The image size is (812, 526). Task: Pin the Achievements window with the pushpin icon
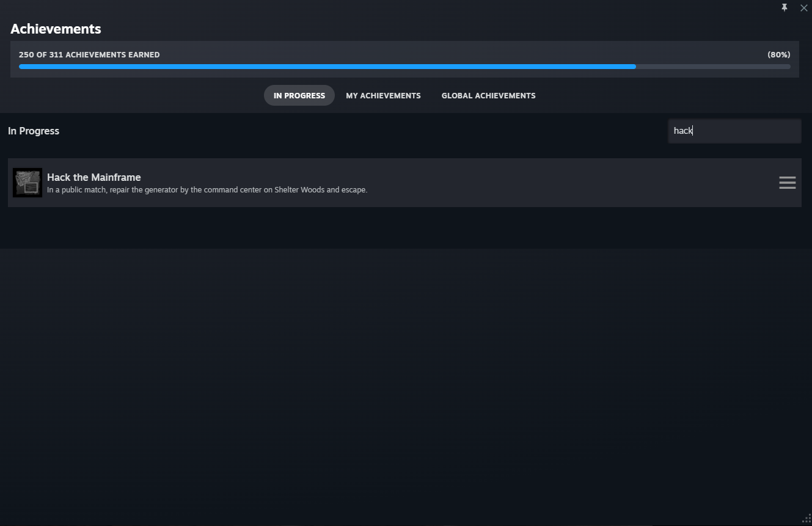pos(785,8)
